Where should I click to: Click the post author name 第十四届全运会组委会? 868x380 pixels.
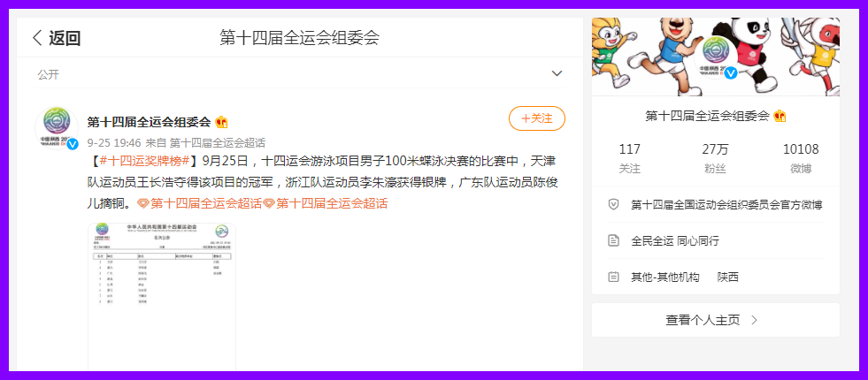pos(149,122)
